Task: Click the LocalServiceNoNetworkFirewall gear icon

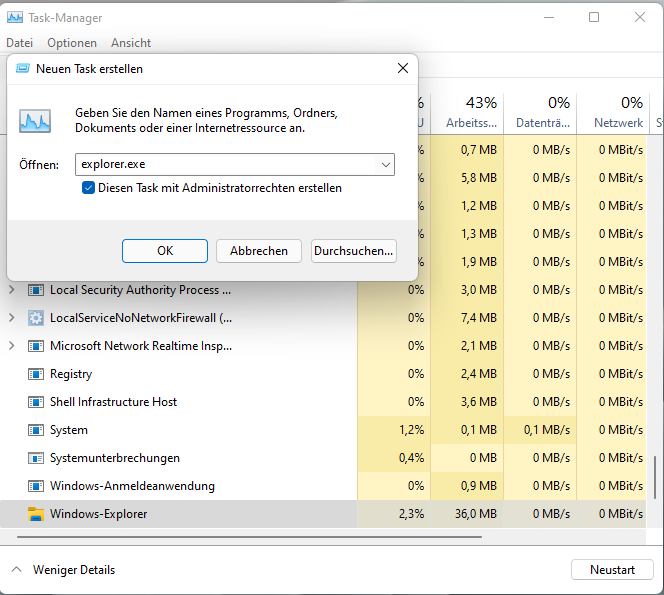Action: [36, 318]
